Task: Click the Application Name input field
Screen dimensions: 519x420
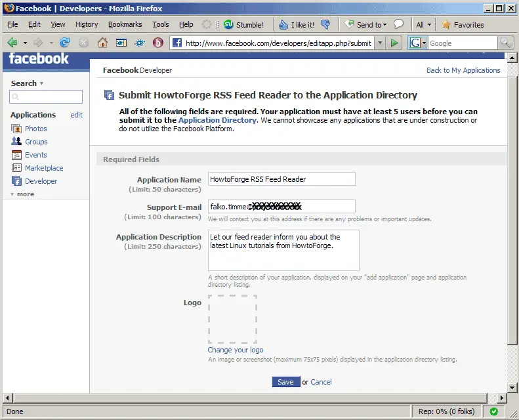Action: (281, 179)
